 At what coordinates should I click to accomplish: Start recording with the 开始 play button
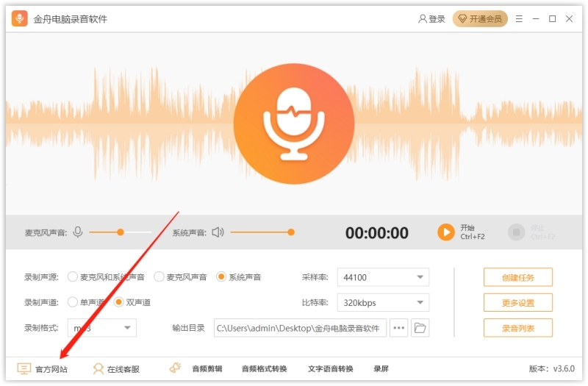(x=446, y=232)
